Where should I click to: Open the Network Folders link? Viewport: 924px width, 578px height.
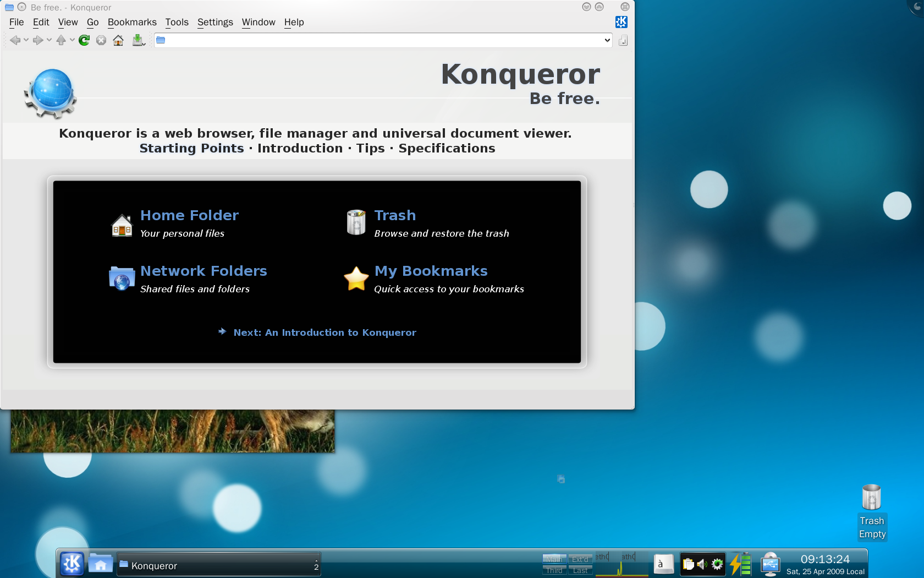204,271
